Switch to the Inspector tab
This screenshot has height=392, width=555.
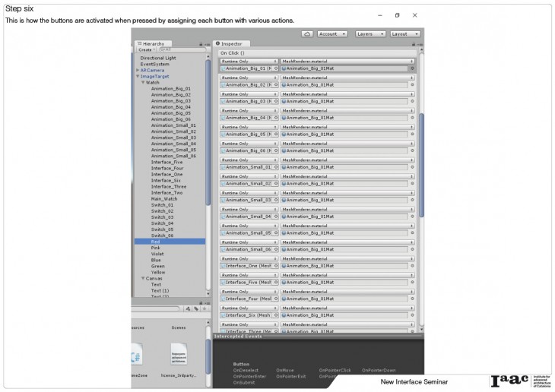[x=230, y=44]
